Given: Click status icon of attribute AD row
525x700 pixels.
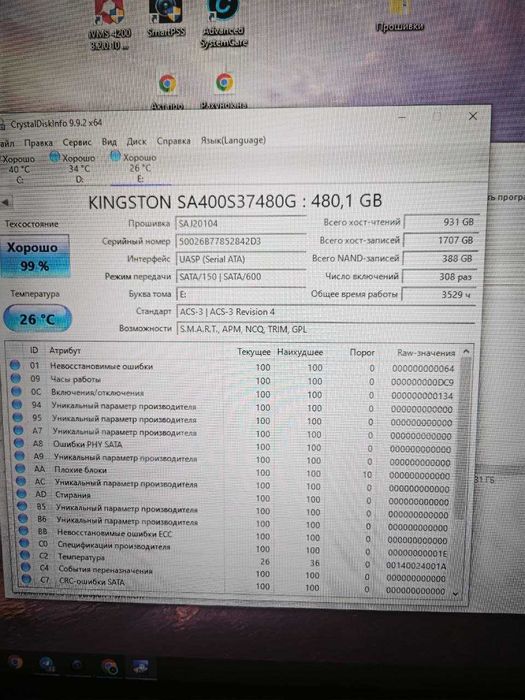Looking at the screenshot, I should tap(21, 494).
